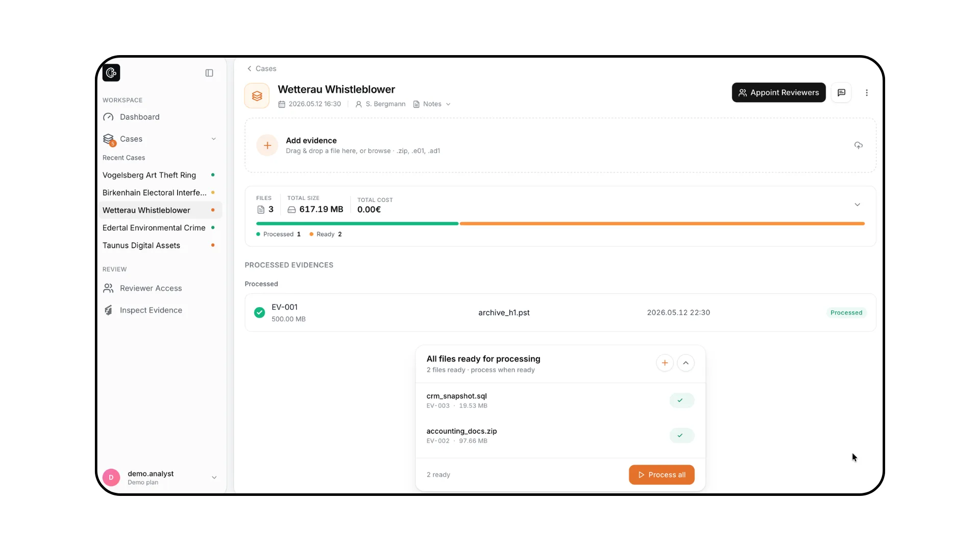This screenshot has width=980, height=551.
Task: Collapse the sidebar with the panel toggle icon
Action: (209, 73)
